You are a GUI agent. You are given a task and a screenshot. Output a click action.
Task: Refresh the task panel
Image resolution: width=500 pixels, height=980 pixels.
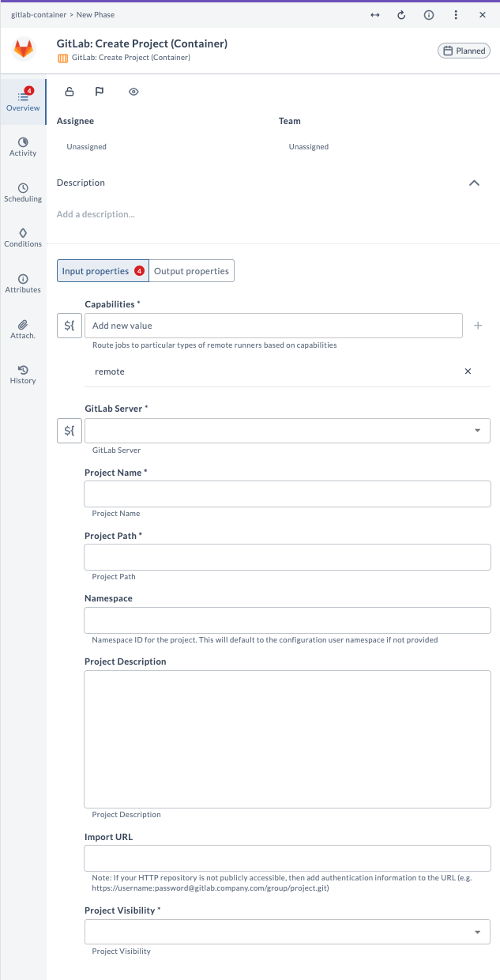(401, 15)
